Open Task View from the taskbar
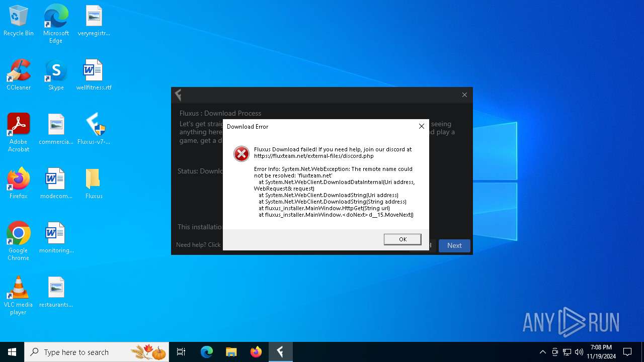Image resolution: width=644 pixels, height=362 pixels. coord(181,352)
